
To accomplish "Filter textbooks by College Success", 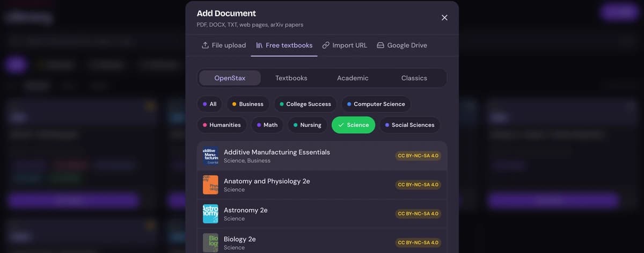I will pyautogui.click(x=305, y=104).
